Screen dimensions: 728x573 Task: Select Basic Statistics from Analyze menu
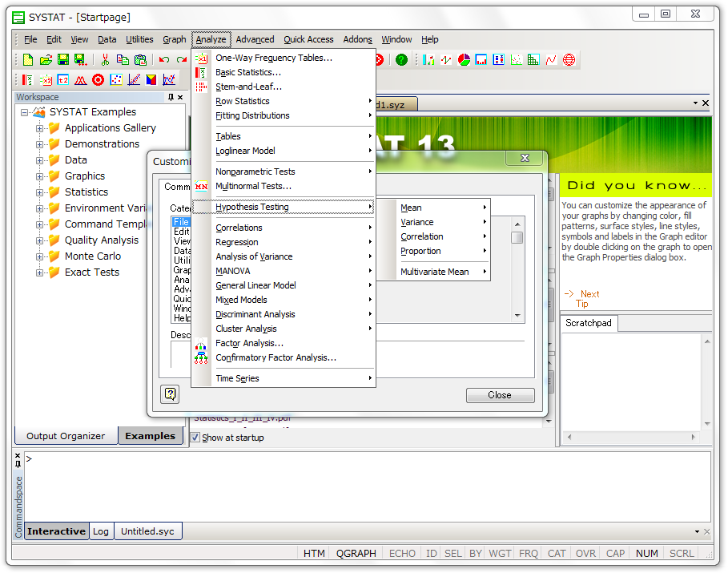[x=284, y=72]
